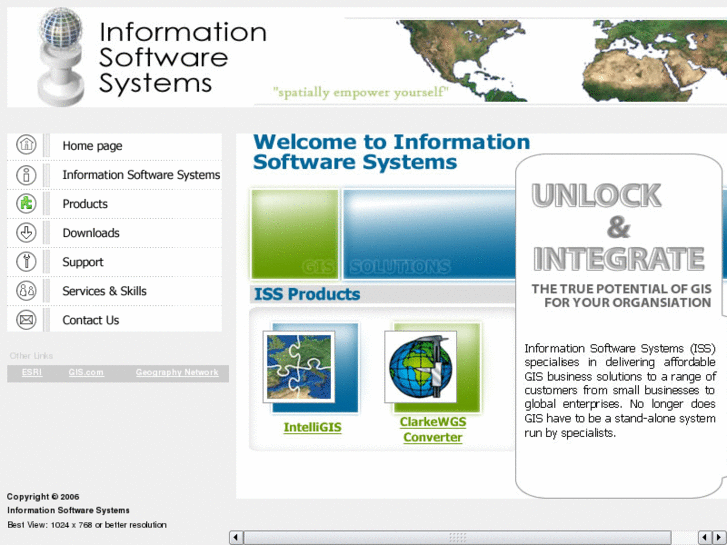Open the Downloads menu item

coord(91,233)
